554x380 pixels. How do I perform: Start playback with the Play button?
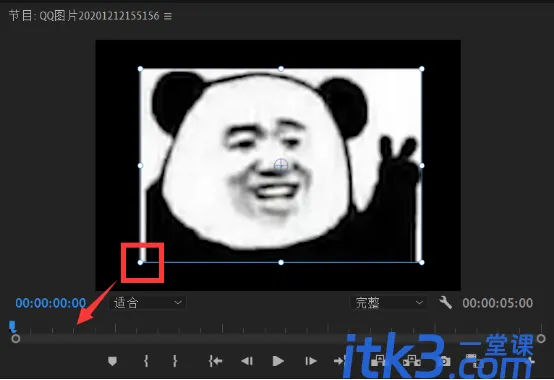278,361
